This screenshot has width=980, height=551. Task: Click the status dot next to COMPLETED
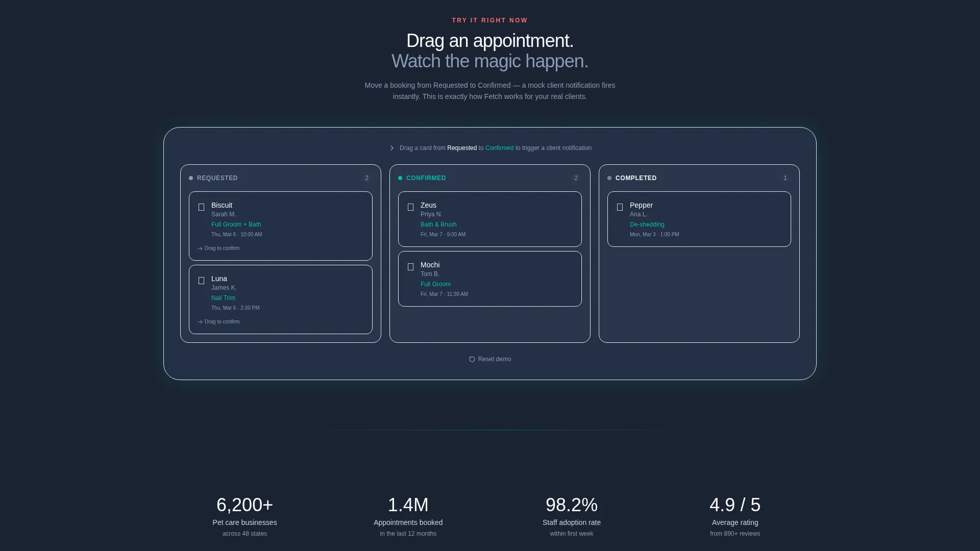pos(609,178)
